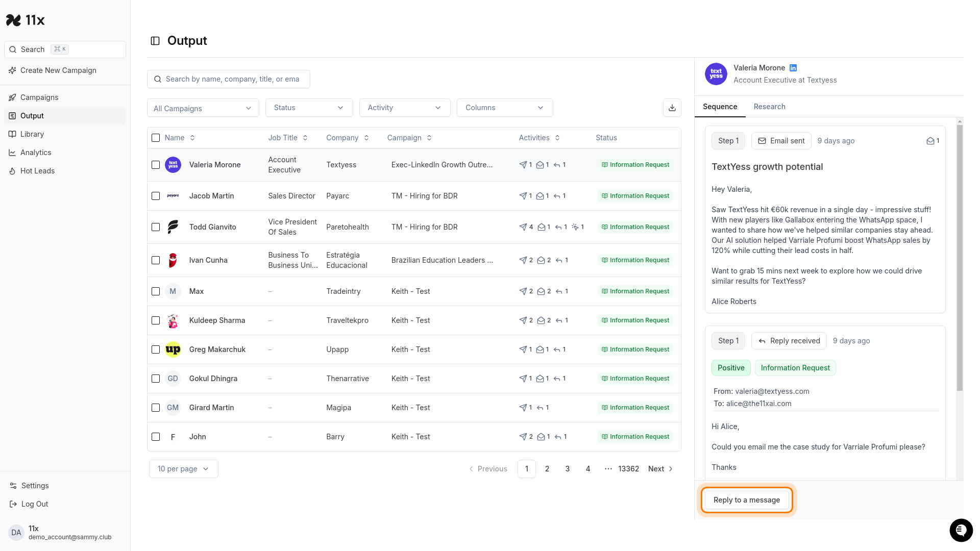Click Greg Makarchuk's Upapp avatar
This screenshot has height=551, width=980.
[x=173, y=349]
